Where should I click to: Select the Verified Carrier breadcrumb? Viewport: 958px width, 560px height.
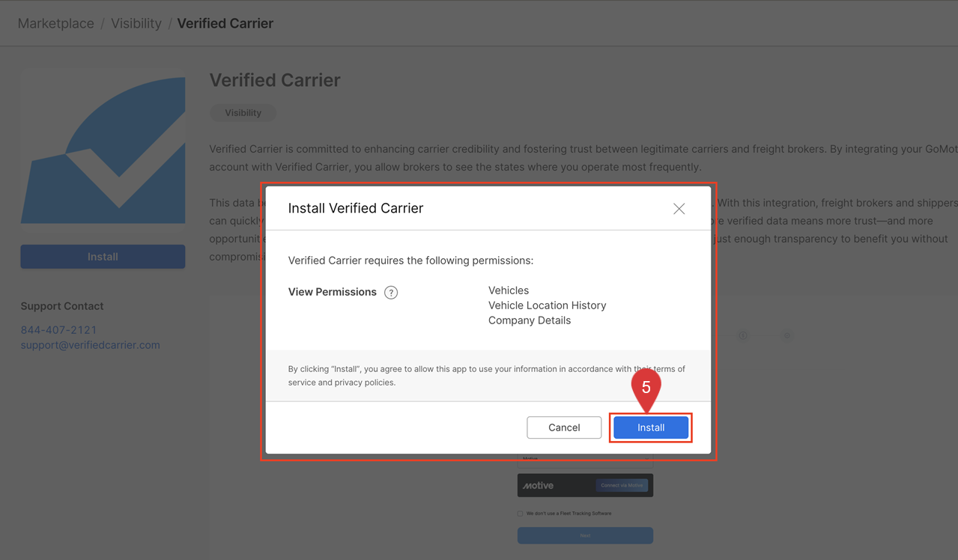[x=225, y=23]
